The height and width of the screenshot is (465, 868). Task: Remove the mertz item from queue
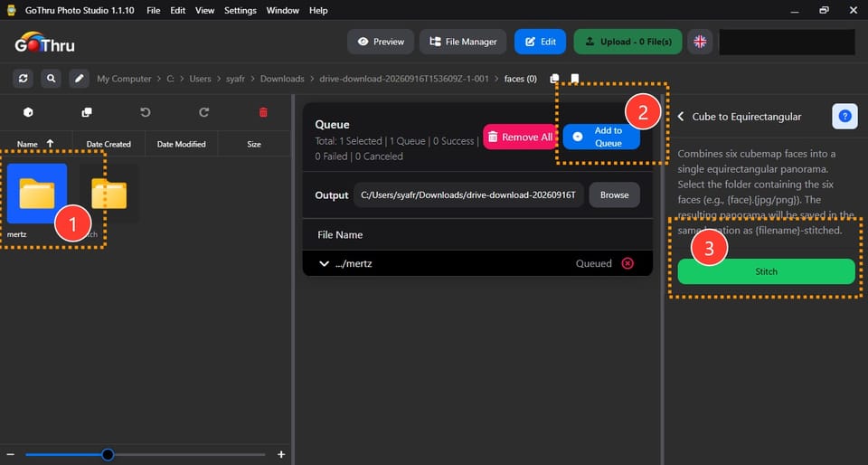tap(627, 263)
